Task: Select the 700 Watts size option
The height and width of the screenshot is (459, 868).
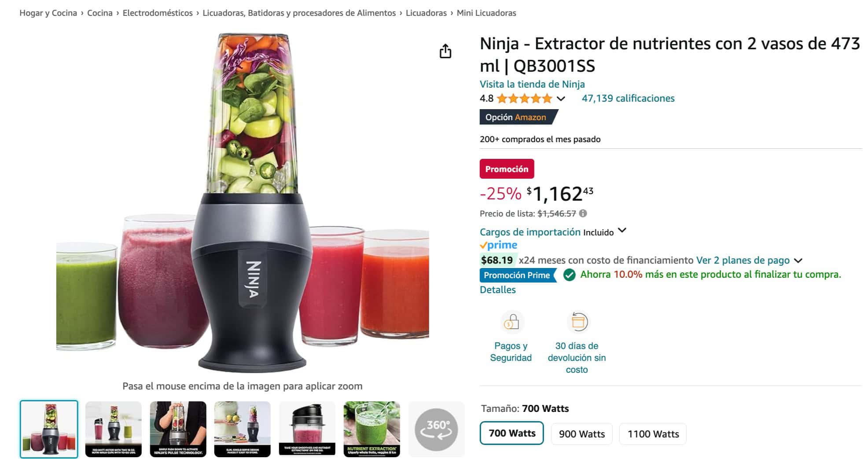Action: coord(512,433)
